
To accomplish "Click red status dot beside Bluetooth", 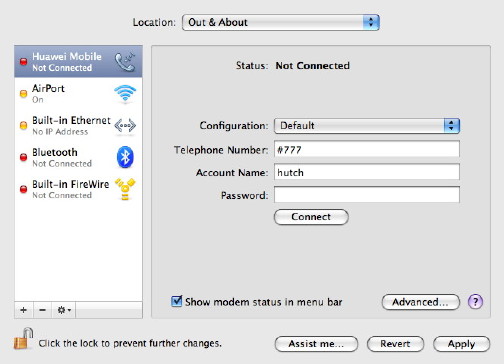I will (x=23, y=157).
